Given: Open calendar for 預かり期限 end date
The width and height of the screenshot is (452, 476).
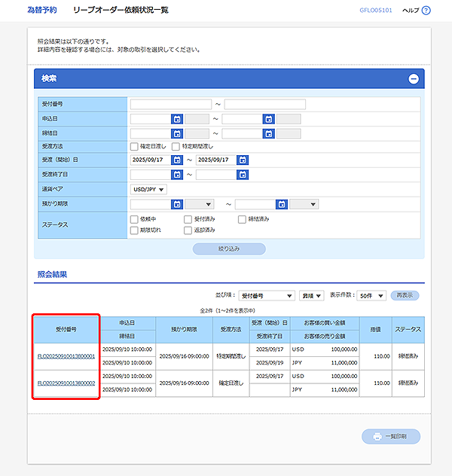Looking at the screenshot, I should tap(282, 204).
